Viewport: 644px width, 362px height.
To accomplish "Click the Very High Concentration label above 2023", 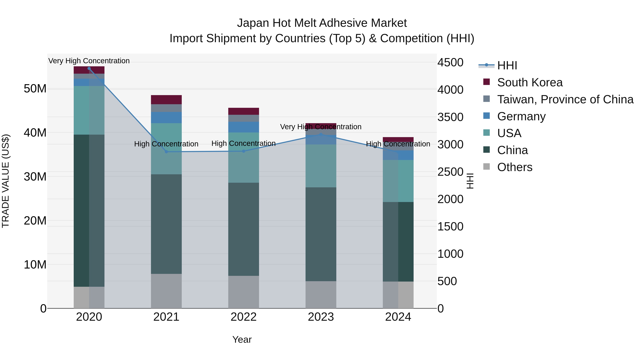I will coord(321,127).
